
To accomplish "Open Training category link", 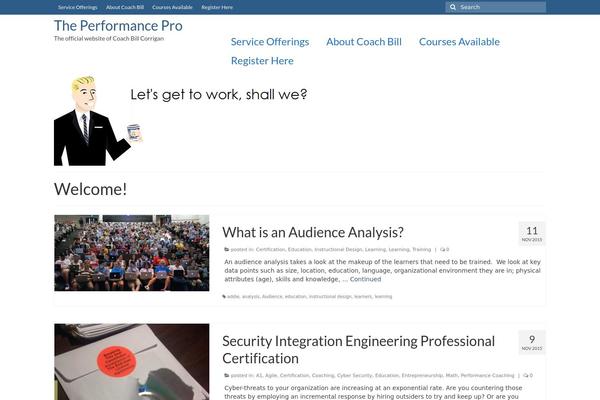I will [x=421, y=250].
